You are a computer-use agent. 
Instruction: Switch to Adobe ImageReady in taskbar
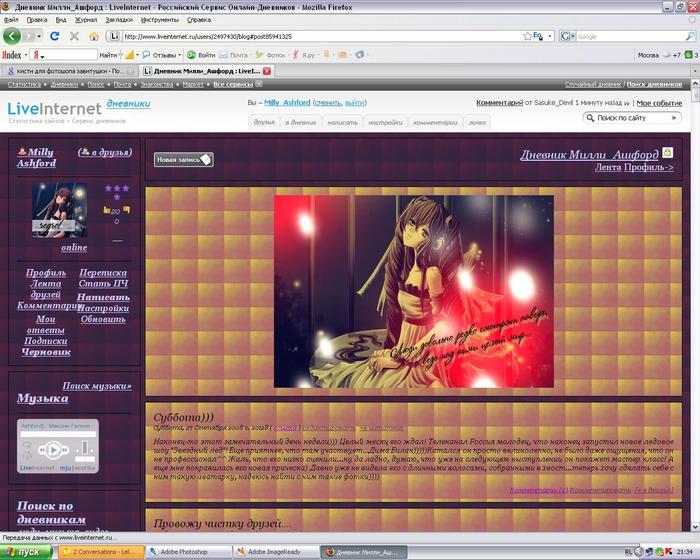point(277,552)
